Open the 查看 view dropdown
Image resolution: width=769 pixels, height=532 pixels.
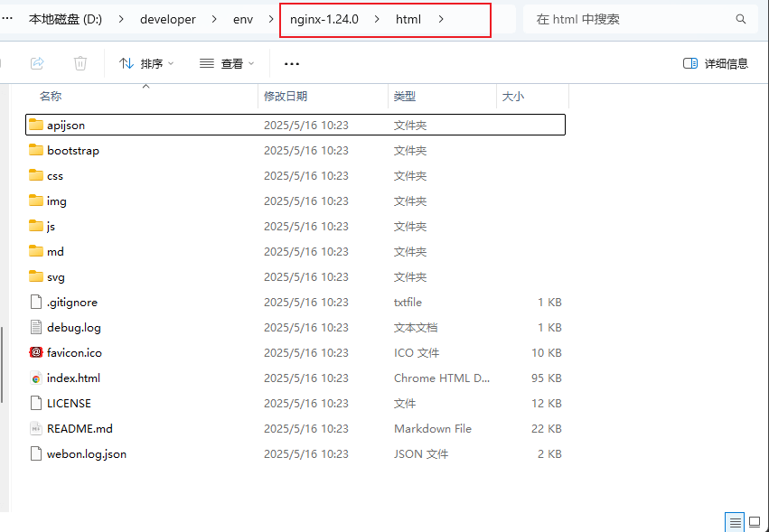pyautogui.click(x=227, y=63)
